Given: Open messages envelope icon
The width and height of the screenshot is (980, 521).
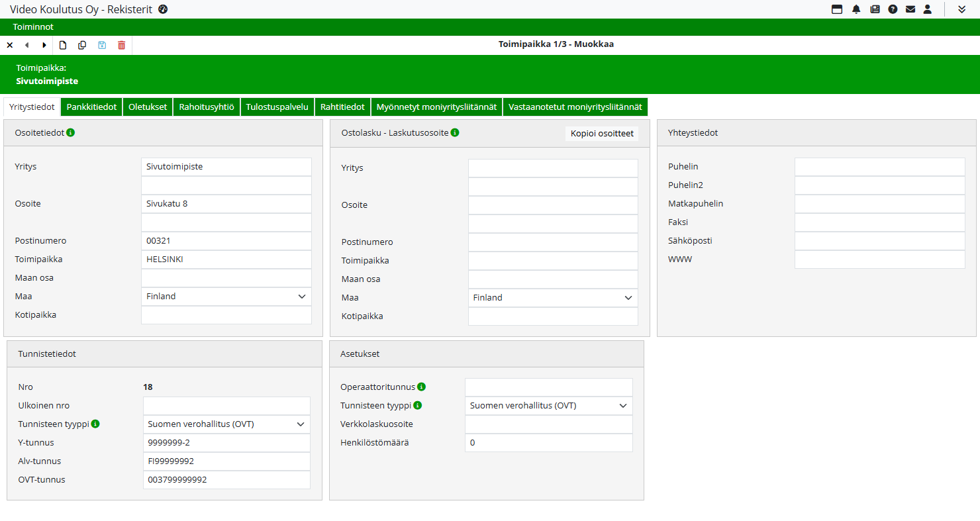Looking at the screenshot, I should point(910,9).
